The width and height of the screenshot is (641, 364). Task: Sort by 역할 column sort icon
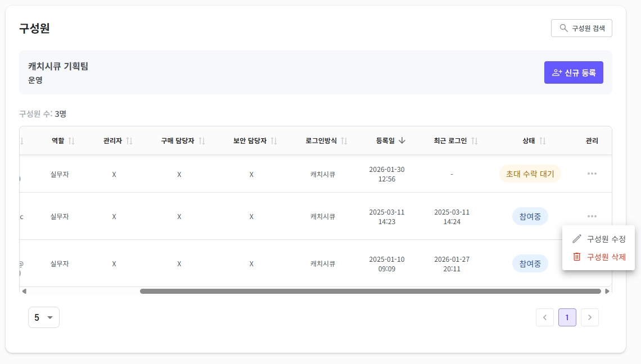click(71, 141)
